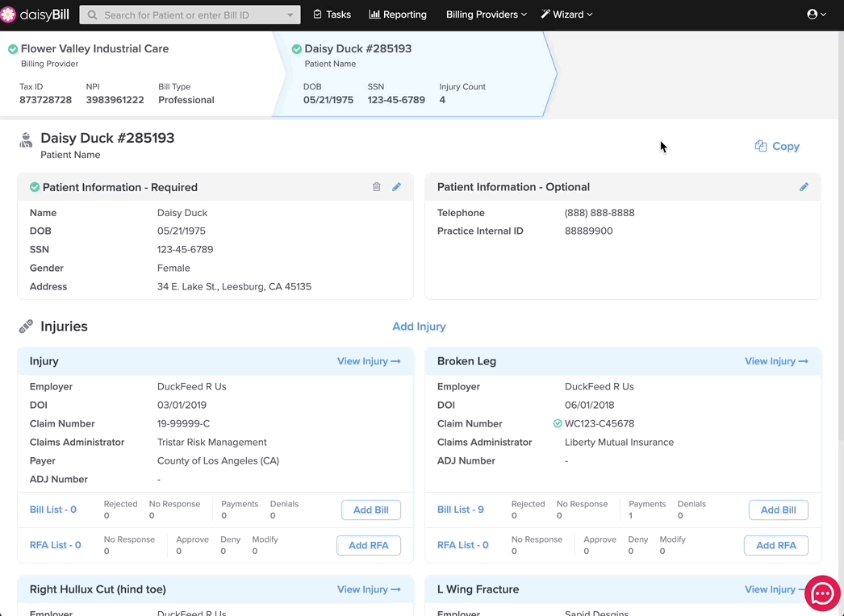Select the Daisy Duck #285193 breadcrumb
844x616 pixels.
coord(415,73)
